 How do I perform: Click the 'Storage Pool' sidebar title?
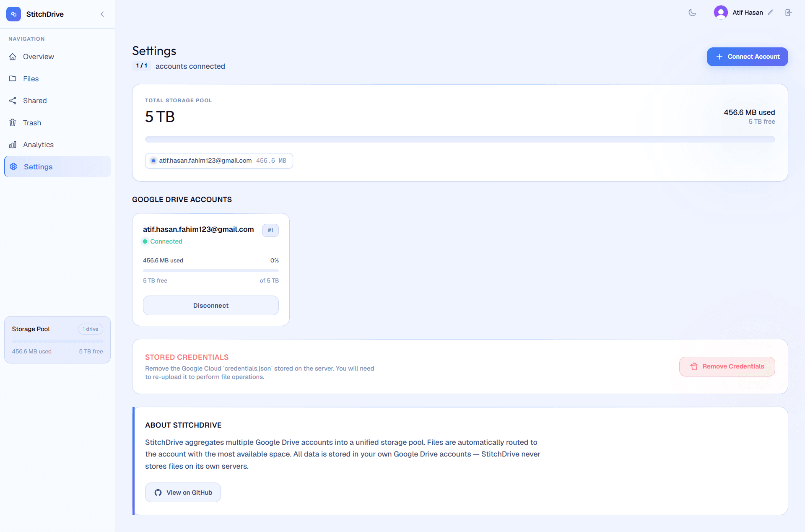[31, 329]
